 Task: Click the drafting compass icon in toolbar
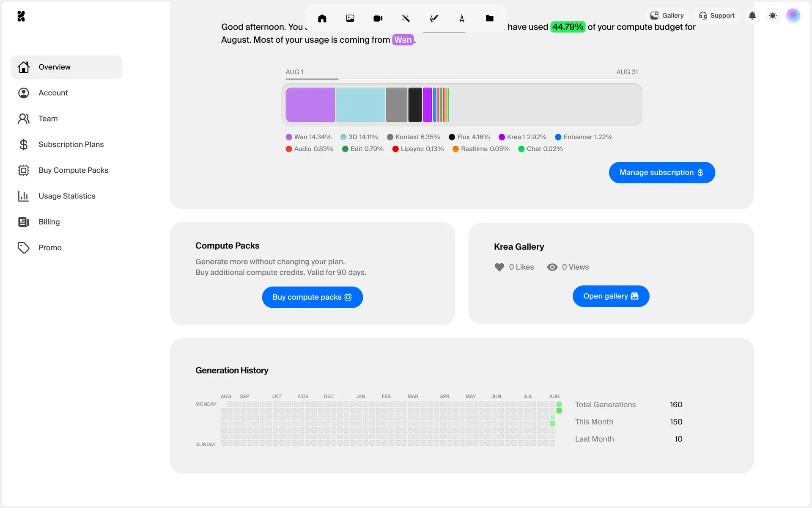(462, 18)
